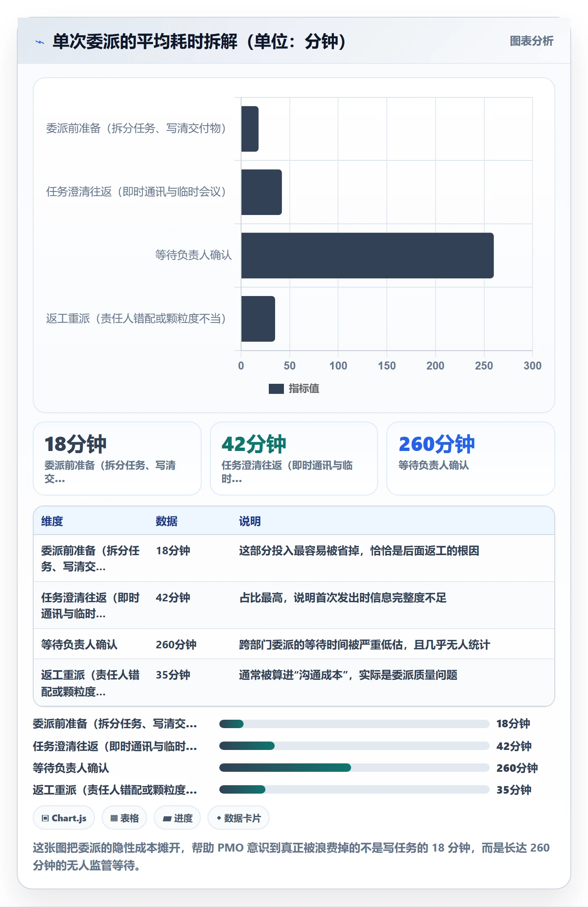
Task: Toggle the 指标值 legend color box
Action: (276, 389)
